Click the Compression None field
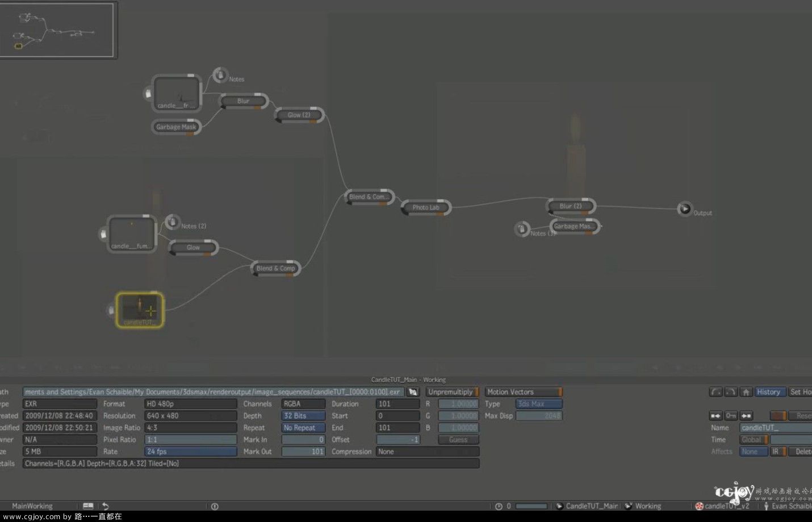 pyautogui.click(x=428, y=452)
